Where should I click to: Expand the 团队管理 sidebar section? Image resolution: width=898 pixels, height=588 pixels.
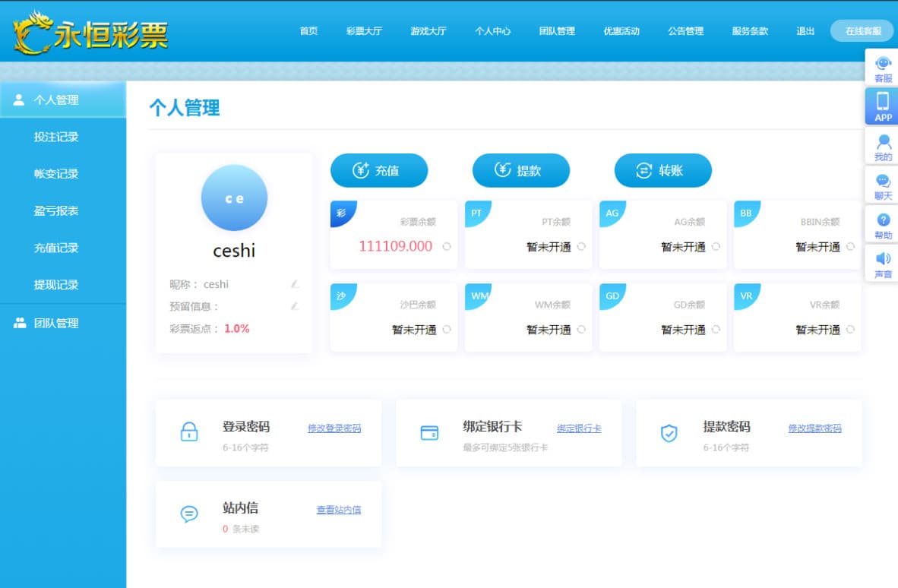click(x=56, y=323)
